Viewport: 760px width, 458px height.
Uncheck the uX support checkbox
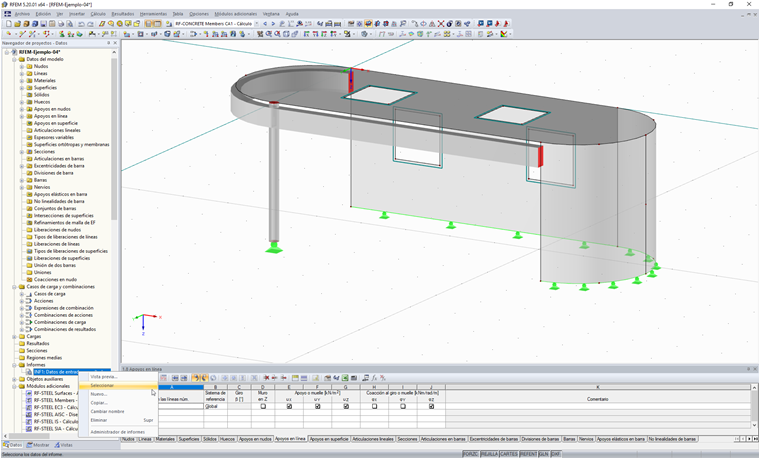tap(290, 406)
